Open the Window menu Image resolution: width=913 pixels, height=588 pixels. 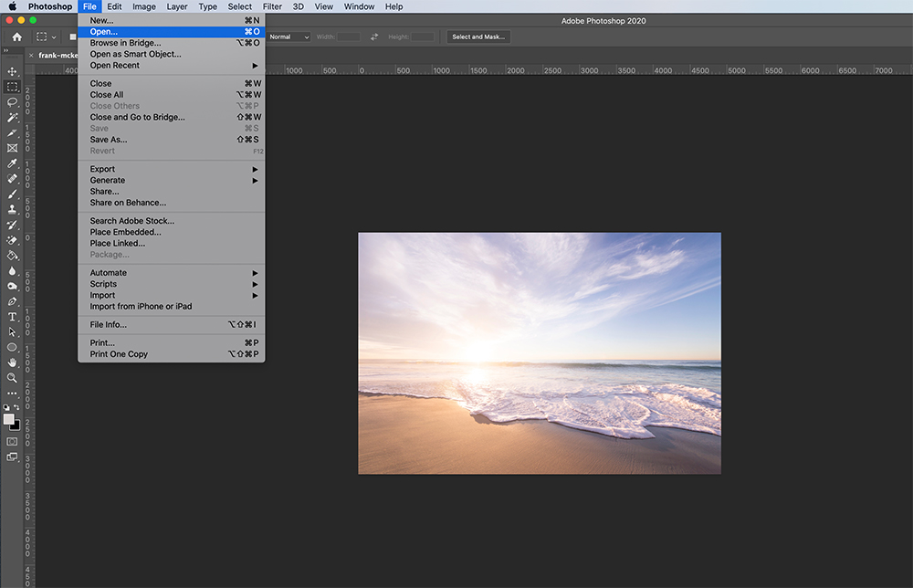[x=358, y=6]
